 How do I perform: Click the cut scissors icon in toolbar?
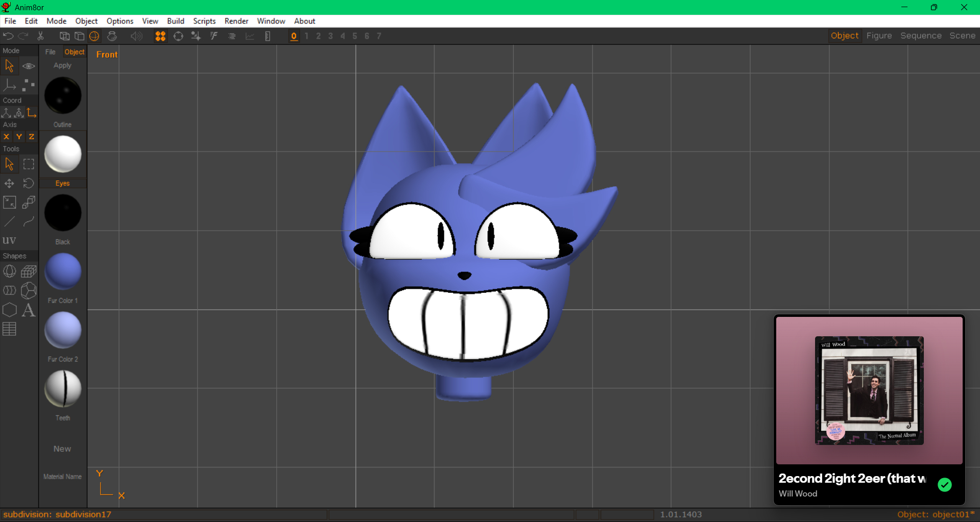[x=40, y=36]
